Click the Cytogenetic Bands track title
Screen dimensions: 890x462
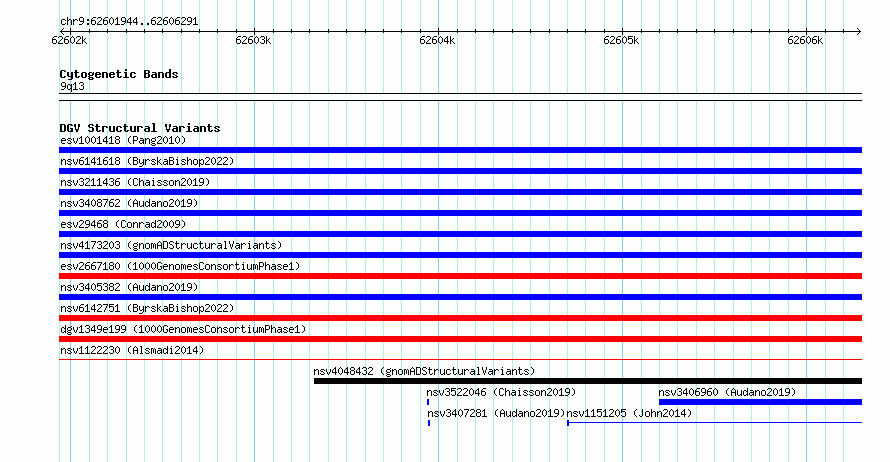pyautogui.click(x=119, y=74)
